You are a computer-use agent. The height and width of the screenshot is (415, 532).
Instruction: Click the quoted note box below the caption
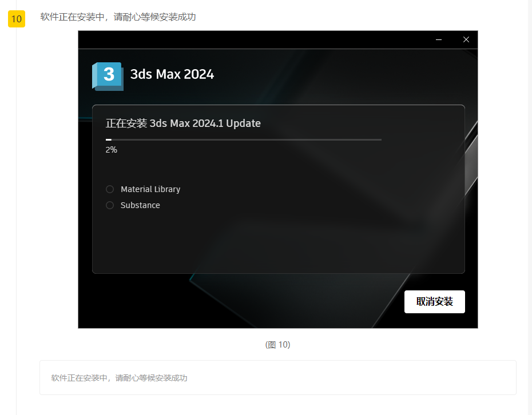point(278,377)
